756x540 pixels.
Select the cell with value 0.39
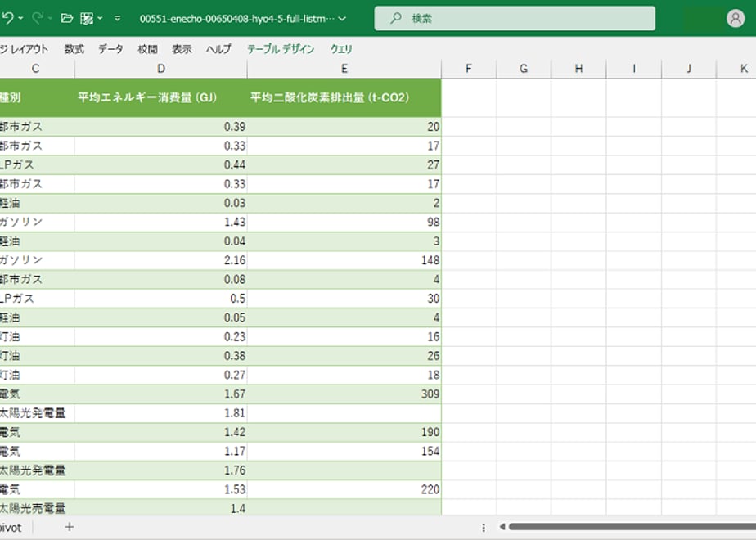(x=161, y=126)
